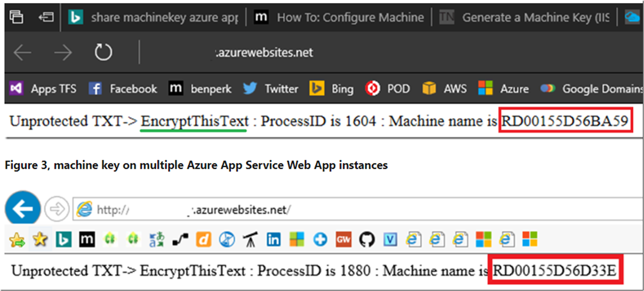Open the AWS bookmark

pos(444,89)
